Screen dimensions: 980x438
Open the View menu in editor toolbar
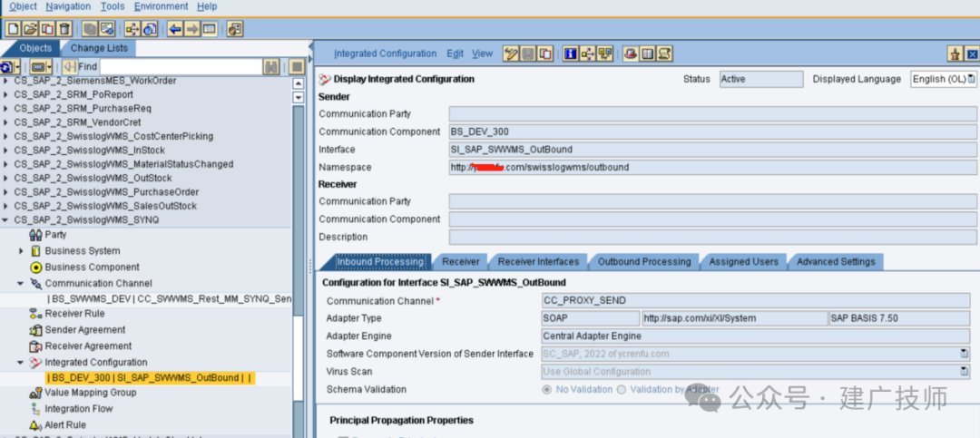tap(482, 54)
